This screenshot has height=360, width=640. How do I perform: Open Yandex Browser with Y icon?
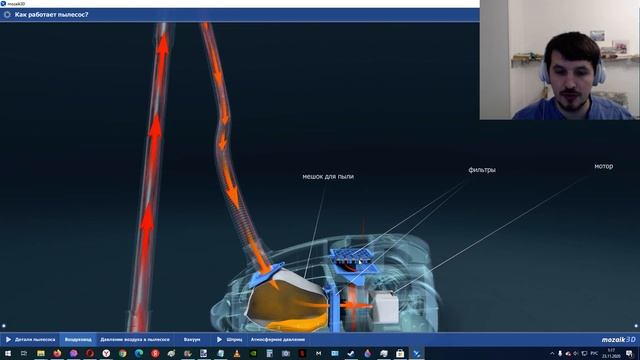(106, 353)
